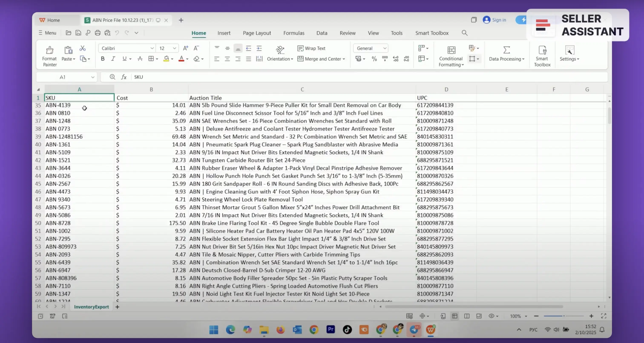Toggle italic formatting
Image resolution: width=644 pixels, height=343 pixels.
113,59
